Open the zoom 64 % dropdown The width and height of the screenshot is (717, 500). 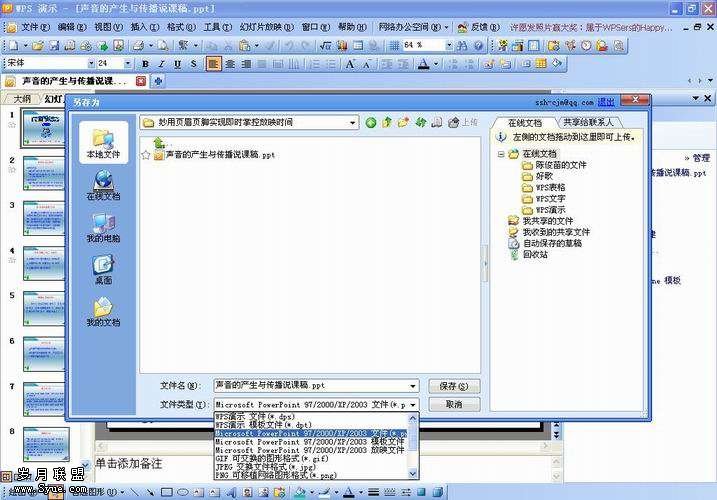point(449,45)
